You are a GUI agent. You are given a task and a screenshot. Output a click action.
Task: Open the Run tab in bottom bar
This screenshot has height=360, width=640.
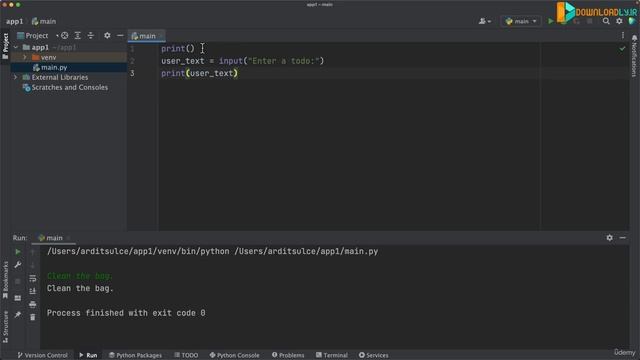88,355
